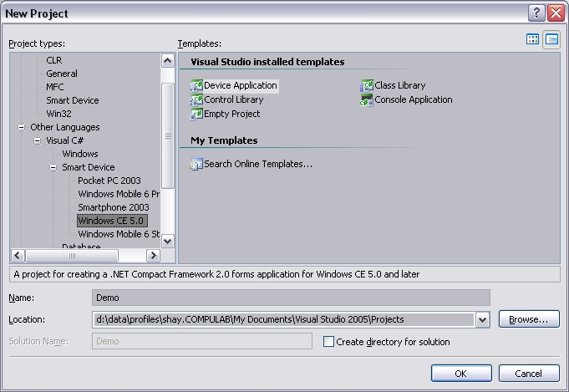Collapse the Smart Device node under Visual C#
Image resolution: width=569 pixels, height=392 pixels.
click(x=53, y=167)
